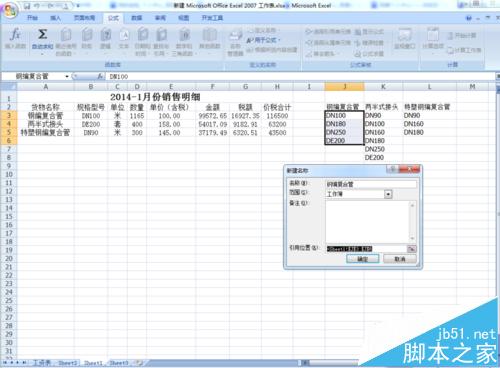The width and height of the screenshot is (500, 368).
Task: Open the Date & Time functions icon
Action: [143, 35]
